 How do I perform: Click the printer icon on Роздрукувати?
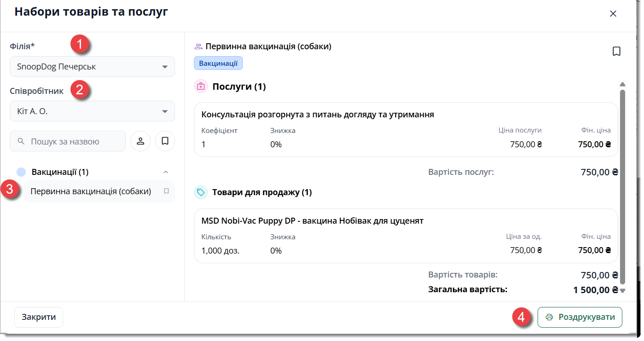549,317
